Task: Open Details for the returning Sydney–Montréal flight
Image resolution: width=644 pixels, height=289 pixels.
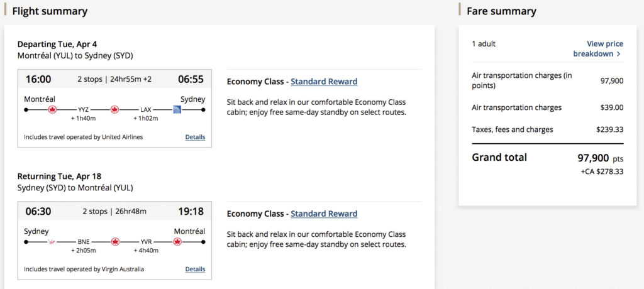Action: (x=195, y=269)
